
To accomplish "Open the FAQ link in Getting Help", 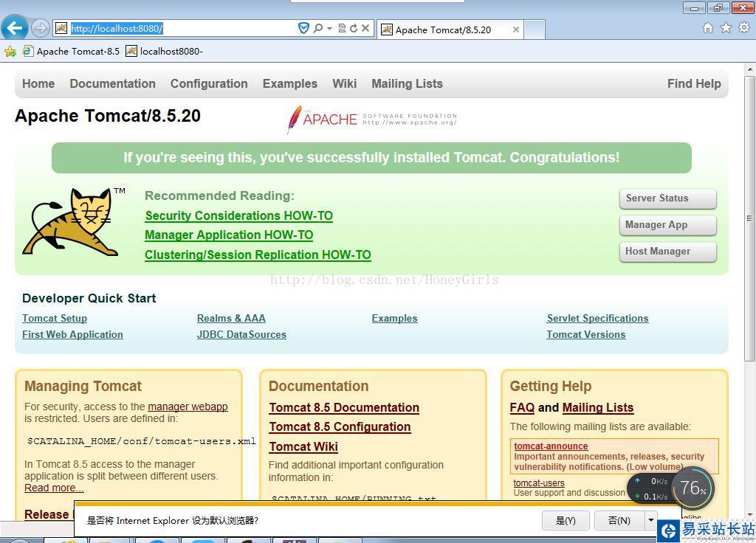I will point(522,407).
